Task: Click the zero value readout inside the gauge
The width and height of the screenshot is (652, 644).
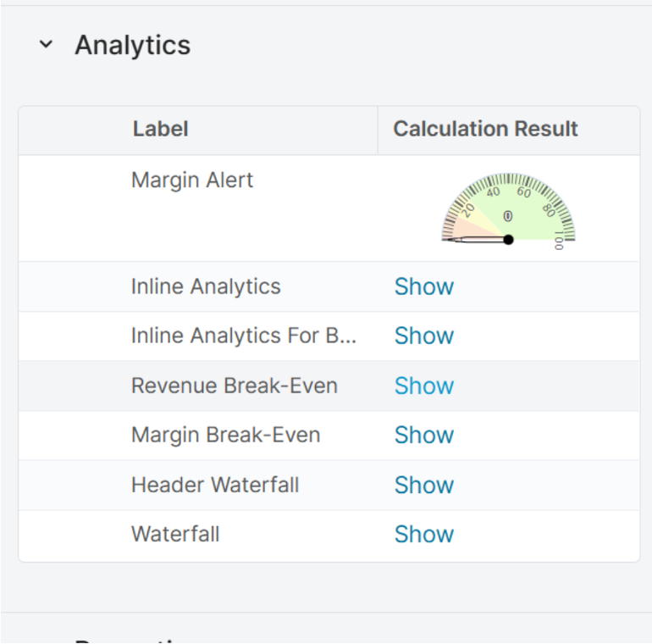Action: (x=508, y=216)
